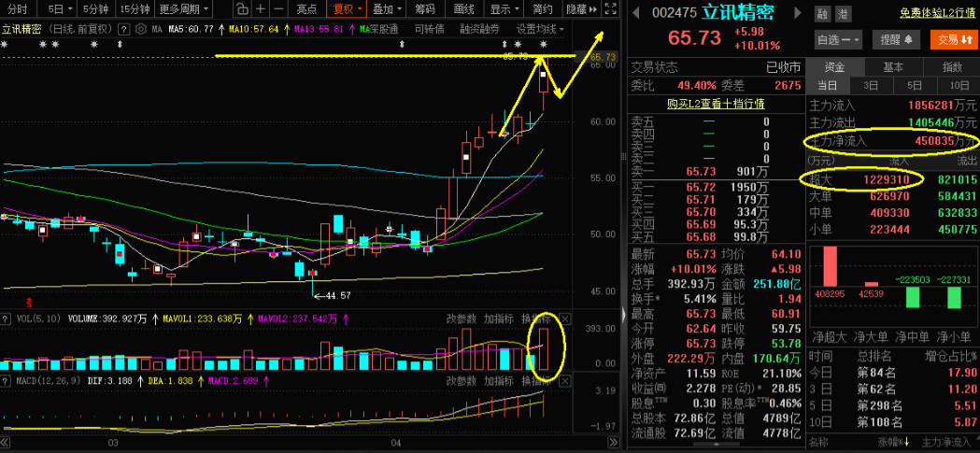Select 当日 capital flow period

coord(828,86)
